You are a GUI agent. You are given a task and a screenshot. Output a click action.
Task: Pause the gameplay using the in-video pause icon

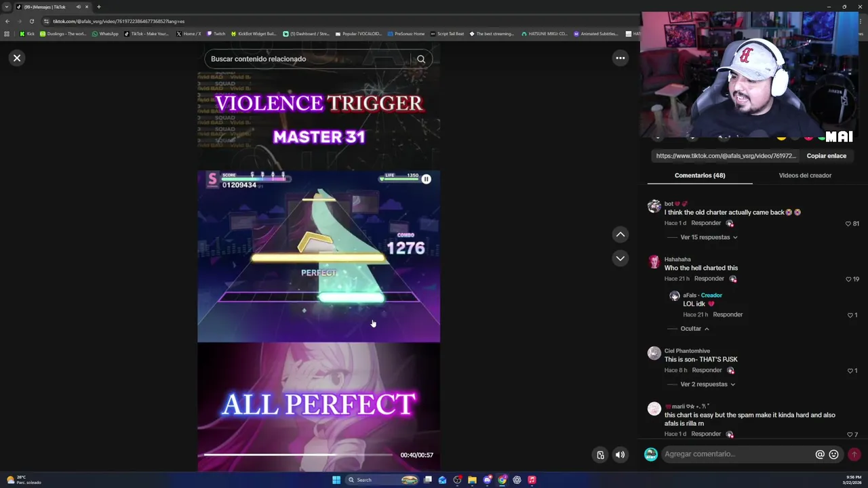pos(426,180)
